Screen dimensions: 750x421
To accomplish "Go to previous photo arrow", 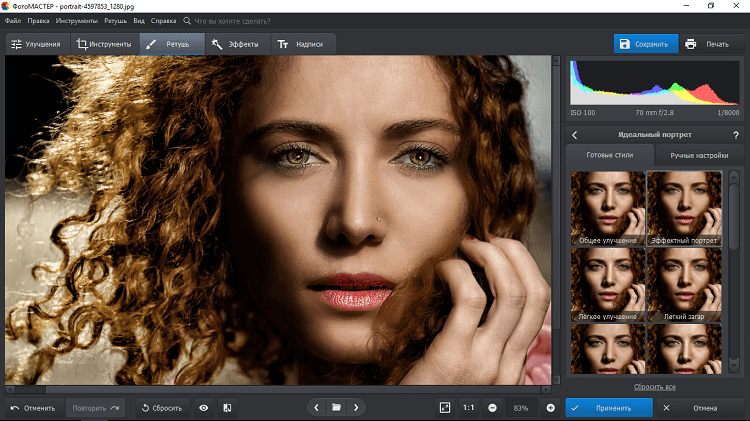I will (x=316, y=408).
